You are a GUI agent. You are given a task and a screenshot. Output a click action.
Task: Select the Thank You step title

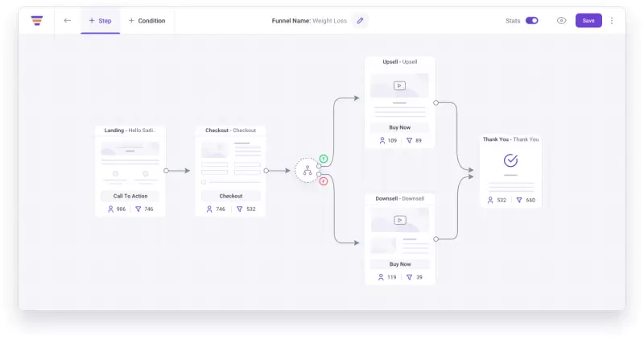point(510,139)
